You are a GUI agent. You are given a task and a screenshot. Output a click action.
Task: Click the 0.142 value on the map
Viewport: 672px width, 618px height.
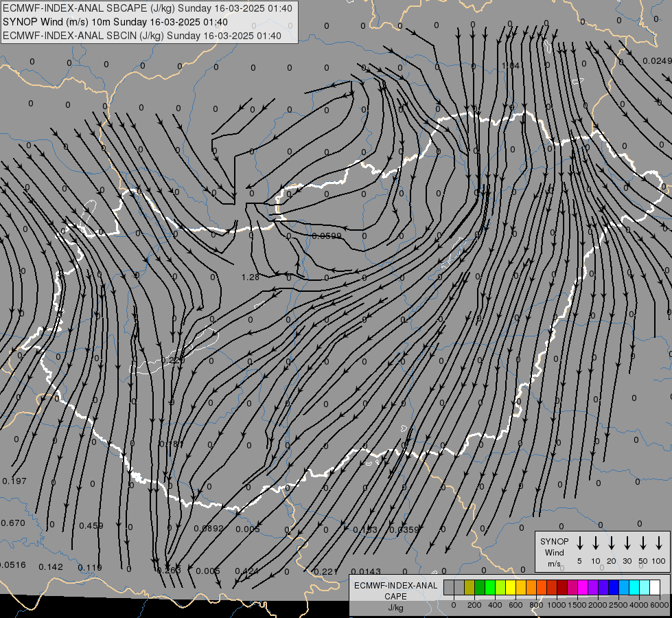(51, 567)
